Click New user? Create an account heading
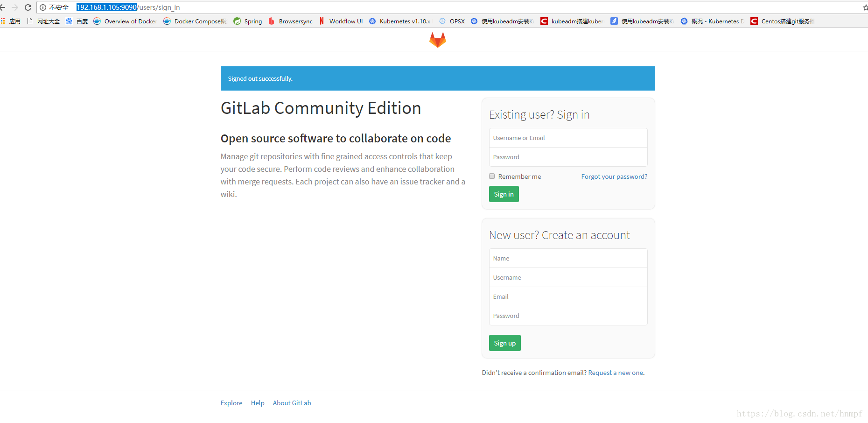 (560, 235)
